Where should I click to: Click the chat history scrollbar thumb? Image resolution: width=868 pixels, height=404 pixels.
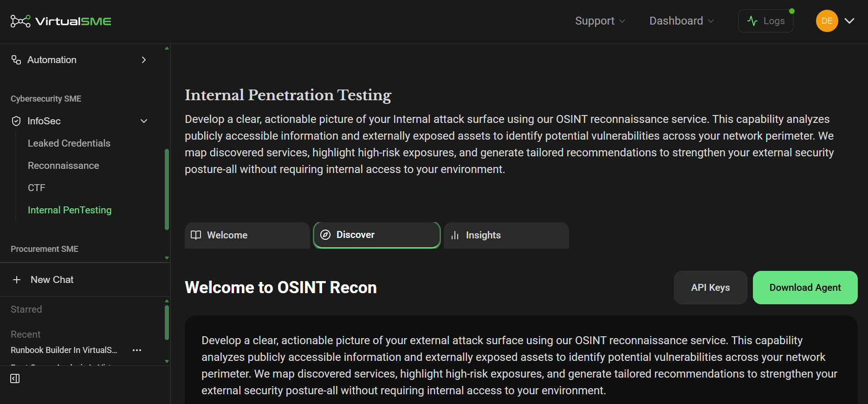pos(167,323)
